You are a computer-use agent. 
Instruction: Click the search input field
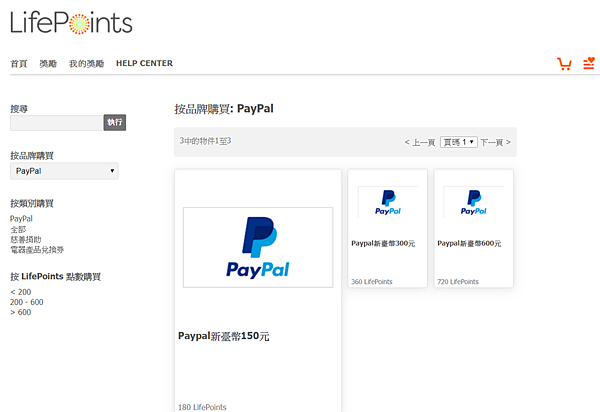(x=57, y=123)
